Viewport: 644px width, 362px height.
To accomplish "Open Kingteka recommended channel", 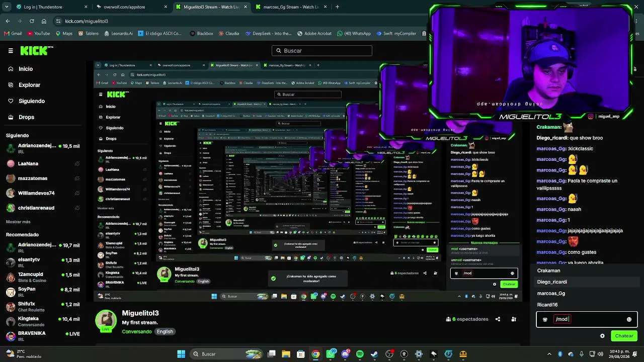I will (x=43, y=321).
